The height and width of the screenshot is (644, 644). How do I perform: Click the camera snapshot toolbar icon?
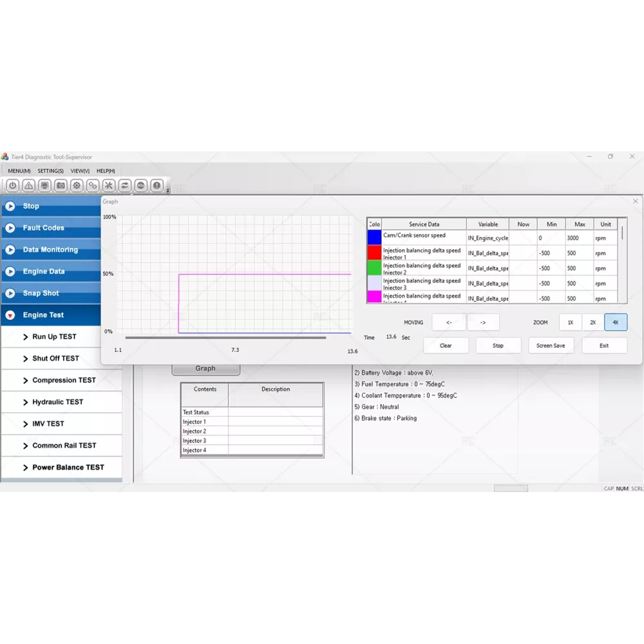(x=61, y=185)
